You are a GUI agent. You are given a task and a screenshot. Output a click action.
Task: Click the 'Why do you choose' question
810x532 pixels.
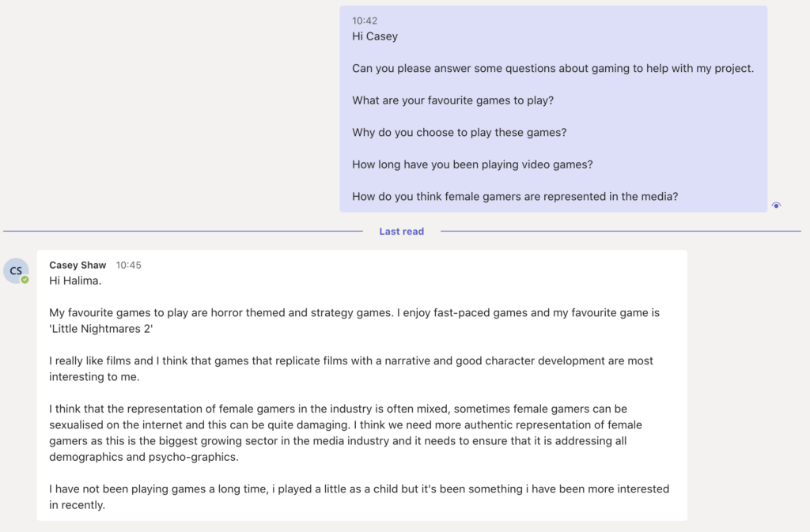click(460, 132)
